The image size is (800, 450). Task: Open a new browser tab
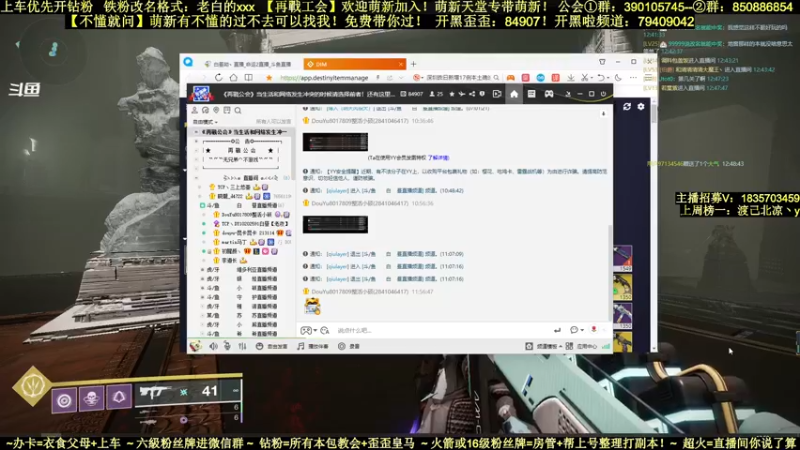[413, 64]
